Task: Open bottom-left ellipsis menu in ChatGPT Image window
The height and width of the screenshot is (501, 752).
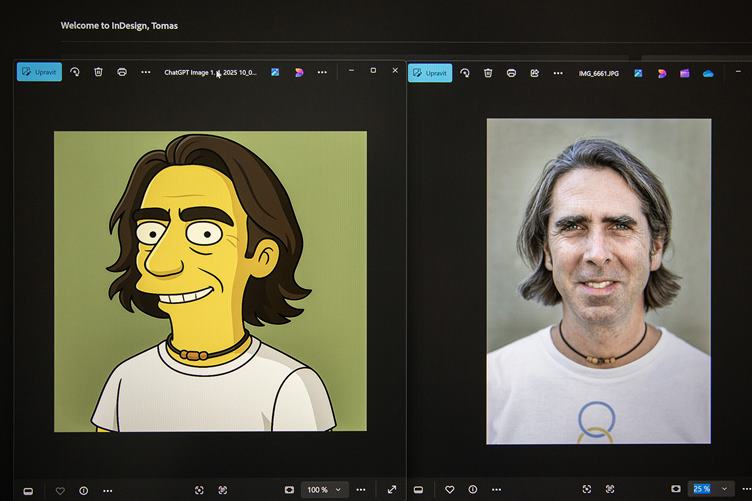Action: tap(107, 491)
